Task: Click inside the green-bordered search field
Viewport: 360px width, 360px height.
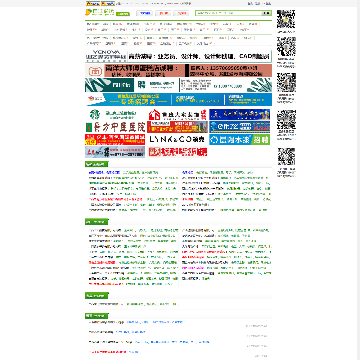Action: [229, 13]
